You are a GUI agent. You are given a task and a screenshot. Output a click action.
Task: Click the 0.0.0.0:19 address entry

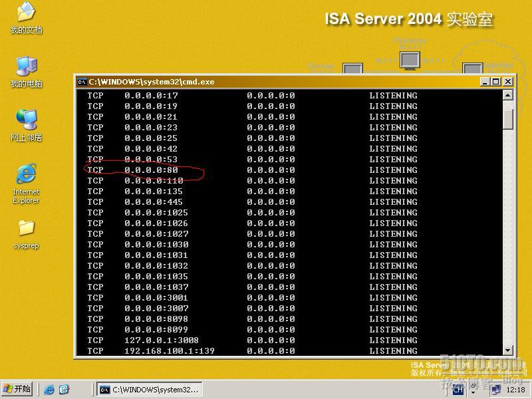point(151,106)
